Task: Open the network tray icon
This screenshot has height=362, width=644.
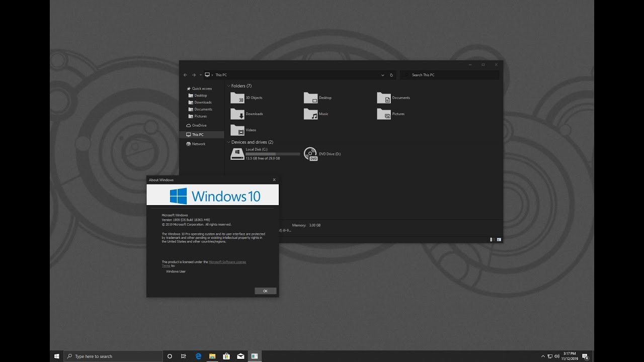Action: (550, 356)
